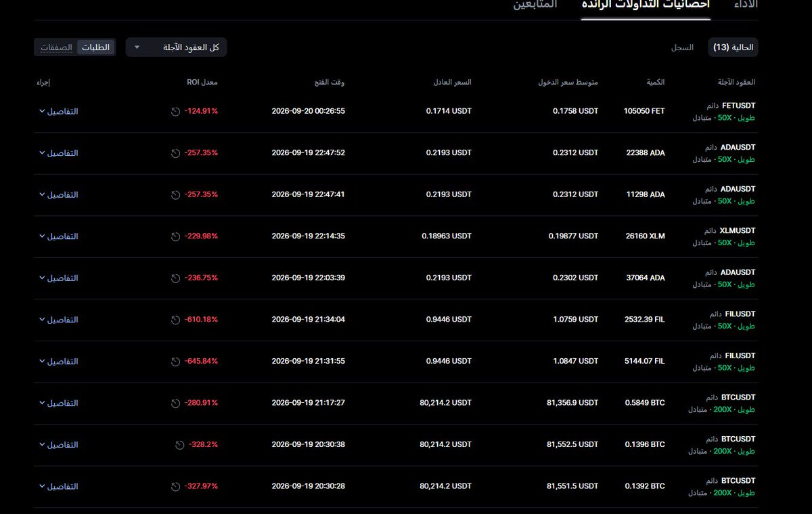Click the entry price 81,356.9 USDT

pos(572,403)
